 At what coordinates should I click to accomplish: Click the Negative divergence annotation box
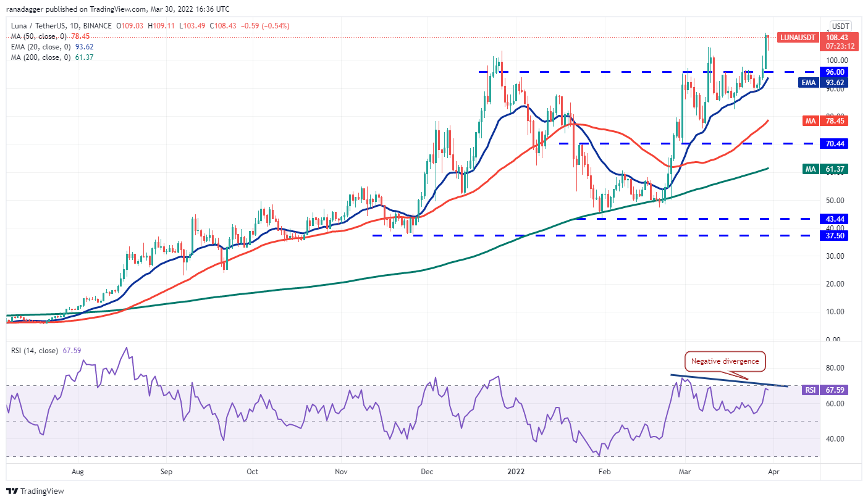click(724, 361)
